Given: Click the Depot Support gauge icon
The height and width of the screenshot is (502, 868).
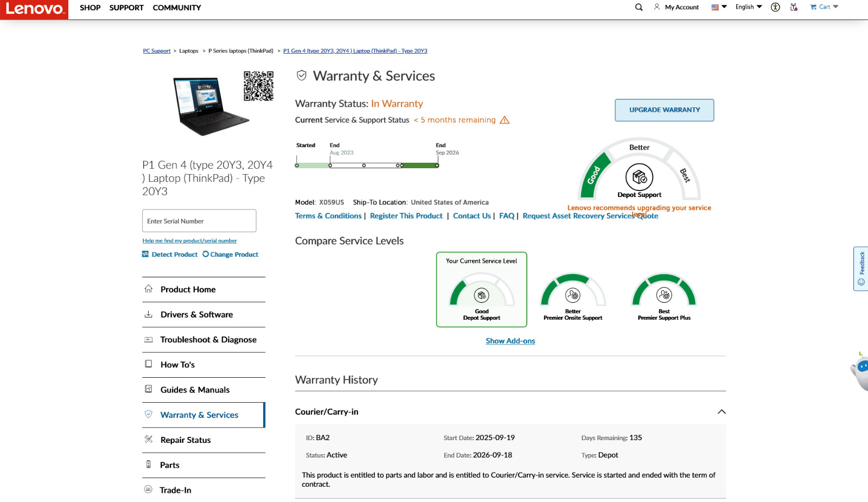Looking at the screenshot, I should pyautogui.click(x=640, y=177).
